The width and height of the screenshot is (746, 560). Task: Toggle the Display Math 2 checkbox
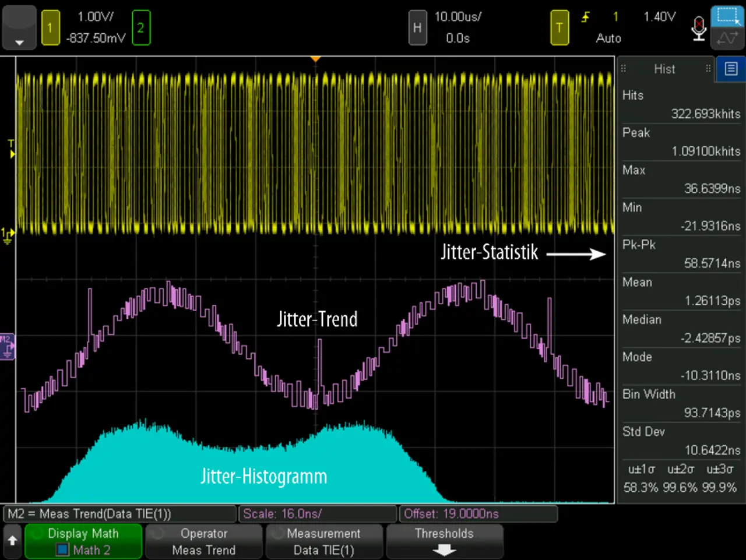pyautogui.click(x=62, y=550)
